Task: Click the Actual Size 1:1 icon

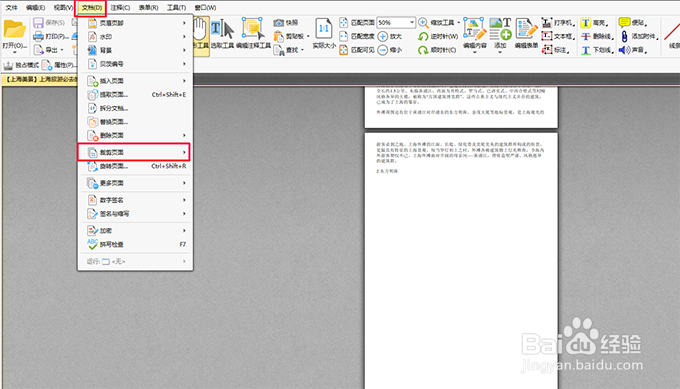Action: (324, 29)
